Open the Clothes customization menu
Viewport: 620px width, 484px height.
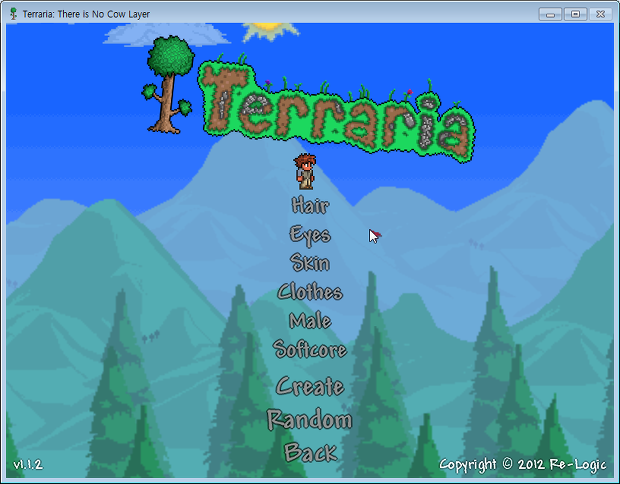[310, 291]
